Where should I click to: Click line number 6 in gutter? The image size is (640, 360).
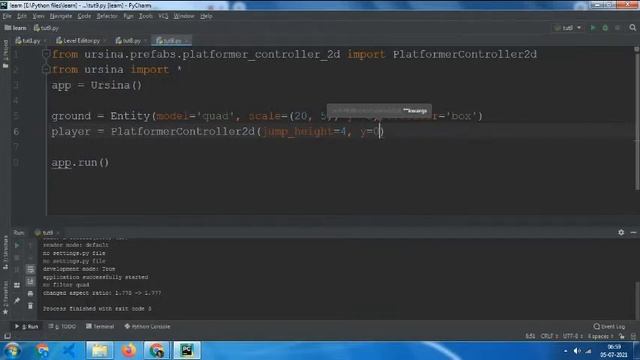coord(16,131)
